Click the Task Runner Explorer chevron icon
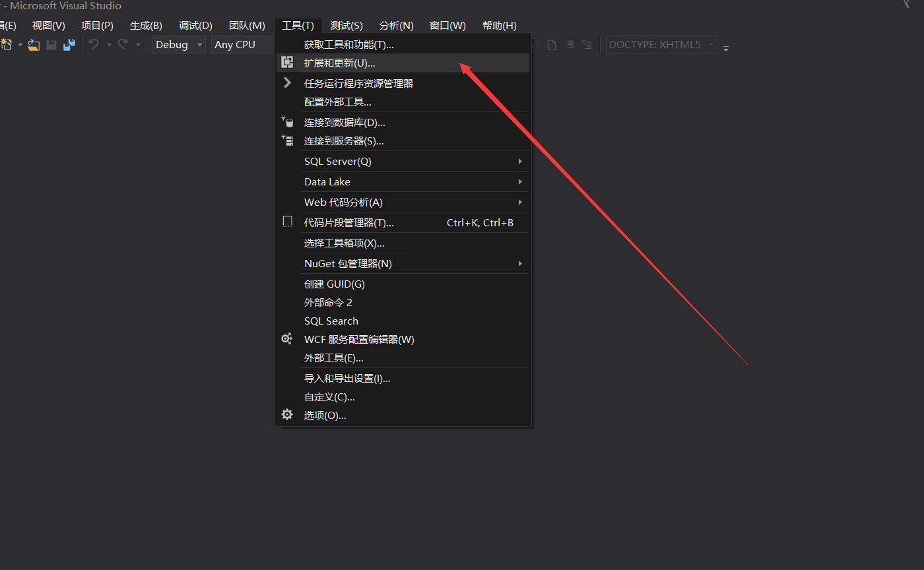The width and height of the screenshot is (924, 570). (x=287, y=82)
